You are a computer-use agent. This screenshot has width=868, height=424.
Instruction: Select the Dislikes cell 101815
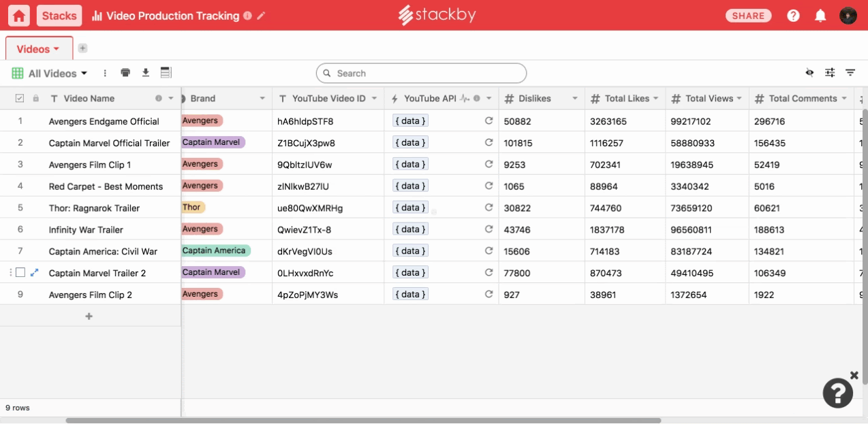(542, 143)
